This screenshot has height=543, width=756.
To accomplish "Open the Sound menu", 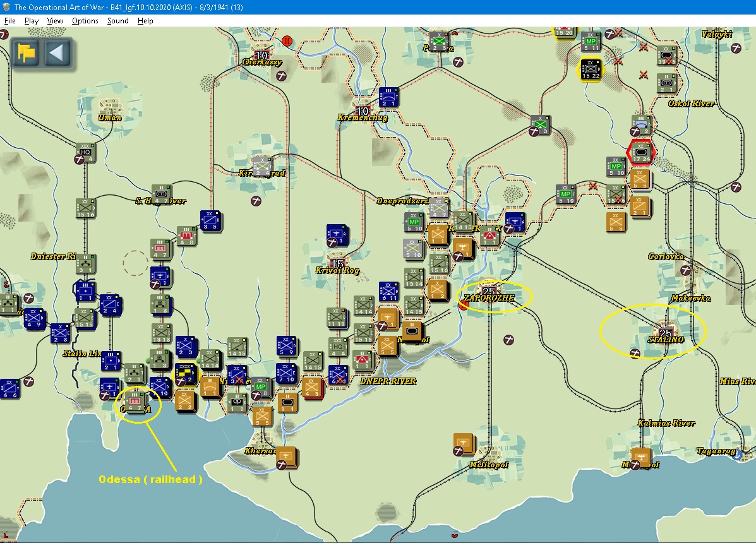I will [x=117, y=21].
